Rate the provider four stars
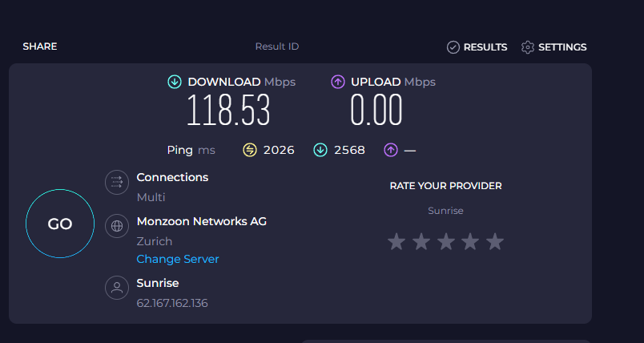 click(471, 241)
